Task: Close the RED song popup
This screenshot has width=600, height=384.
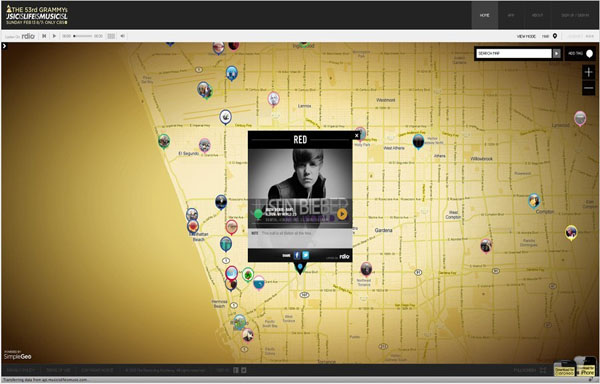Action: (357, 135)
